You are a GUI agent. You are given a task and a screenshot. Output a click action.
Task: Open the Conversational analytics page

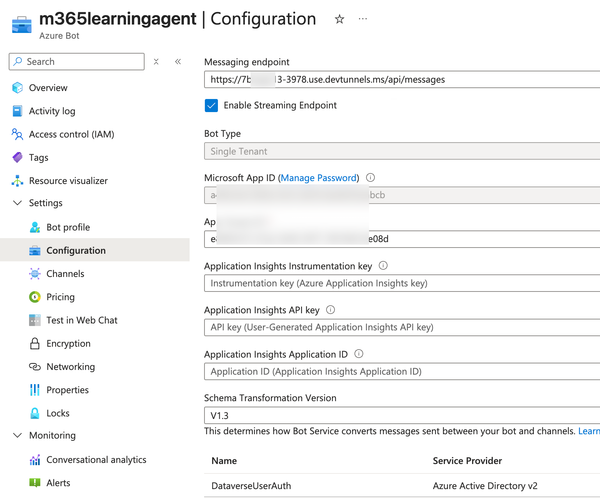[x=96, y=460]
